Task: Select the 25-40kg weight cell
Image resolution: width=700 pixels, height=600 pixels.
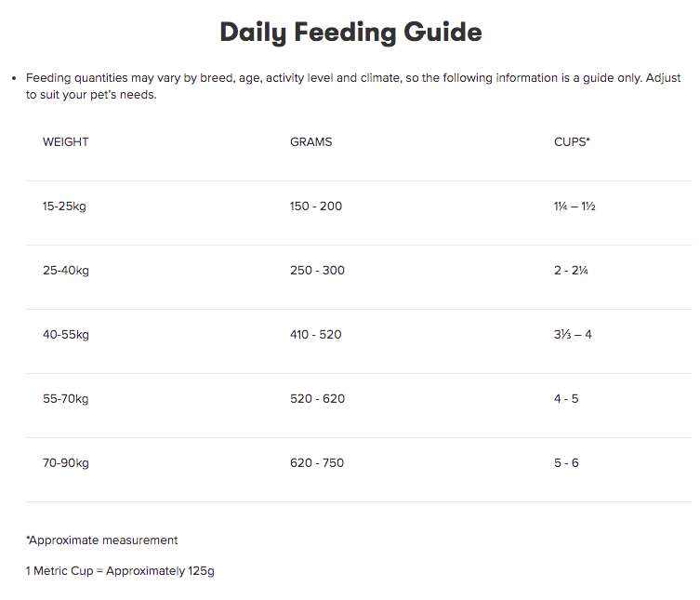Action: [x=66, y=271]
